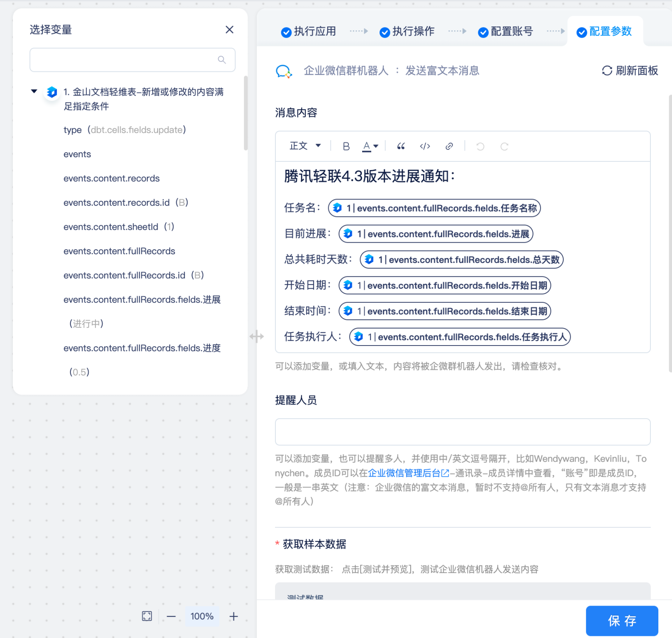The image size is (672, 638).
Task: Go to the 执行操作 step tab
Action: (x=407, y=32)
